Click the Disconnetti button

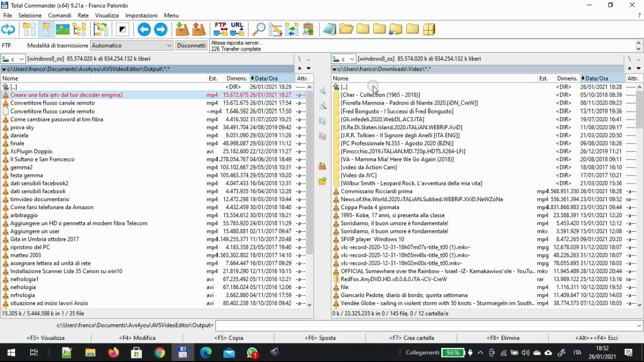[x=192, y=45]
